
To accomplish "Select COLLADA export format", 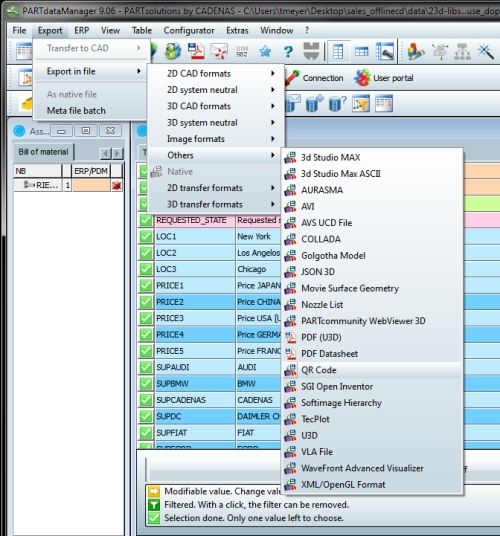I will pos(372,239).
